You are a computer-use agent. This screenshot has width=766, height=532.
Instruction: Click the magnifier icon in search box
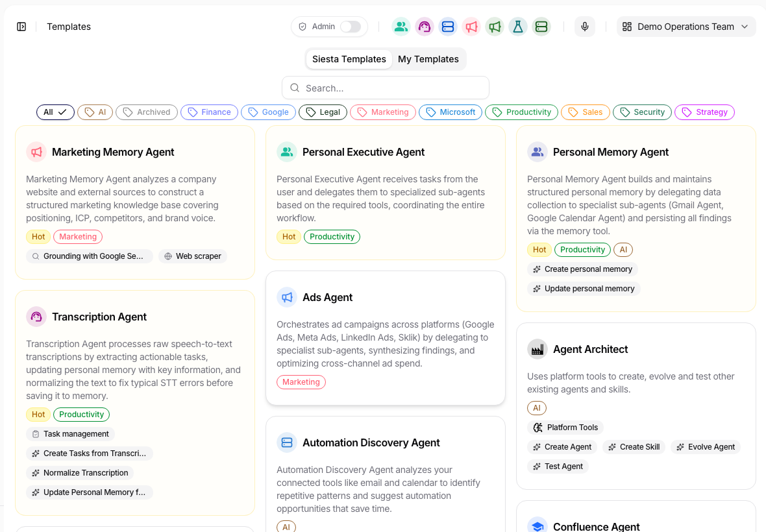pyautogui.click(x=295, y=88)
